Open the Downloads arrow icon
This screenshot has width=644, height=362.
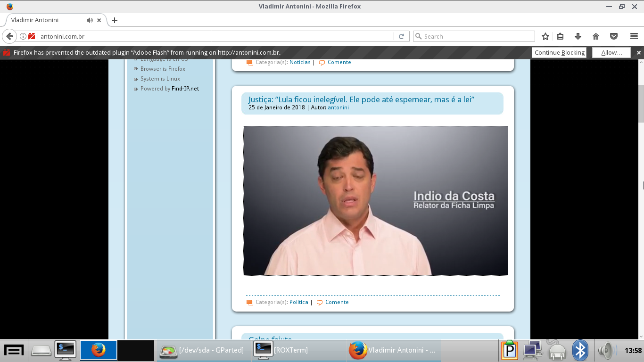tap(578, 36)
